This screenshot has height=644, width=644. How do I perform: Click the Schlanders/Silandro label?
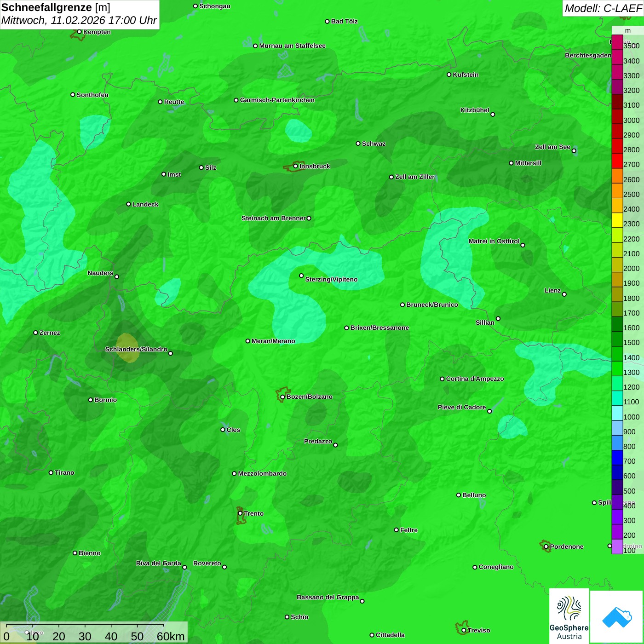(x=136, y=349)
